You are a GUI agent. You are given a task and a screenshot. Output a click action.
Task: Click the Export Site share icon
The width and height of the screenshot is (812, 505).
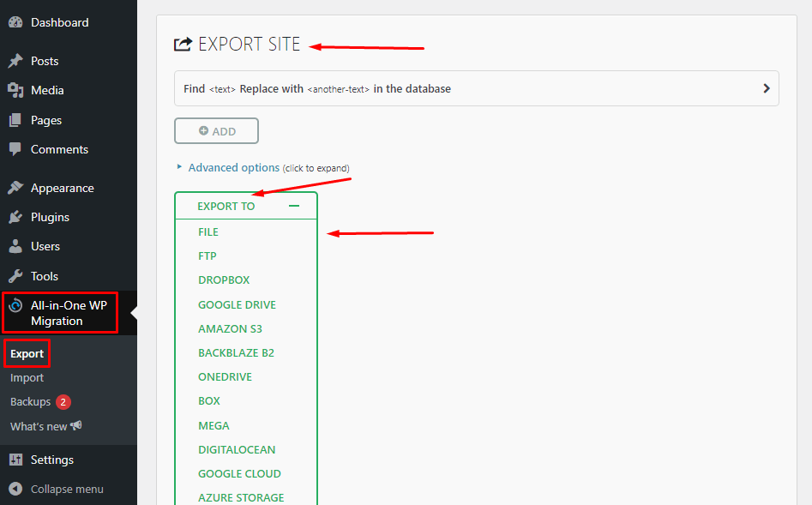pos(183,44)
